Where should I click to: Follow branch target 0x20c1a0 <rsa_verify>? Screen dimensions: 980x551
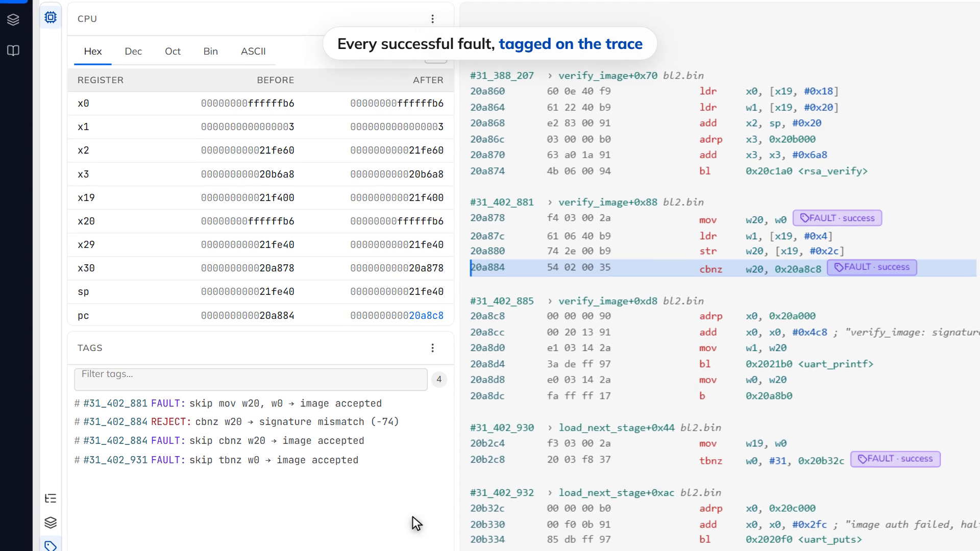(x=806, y=171)
